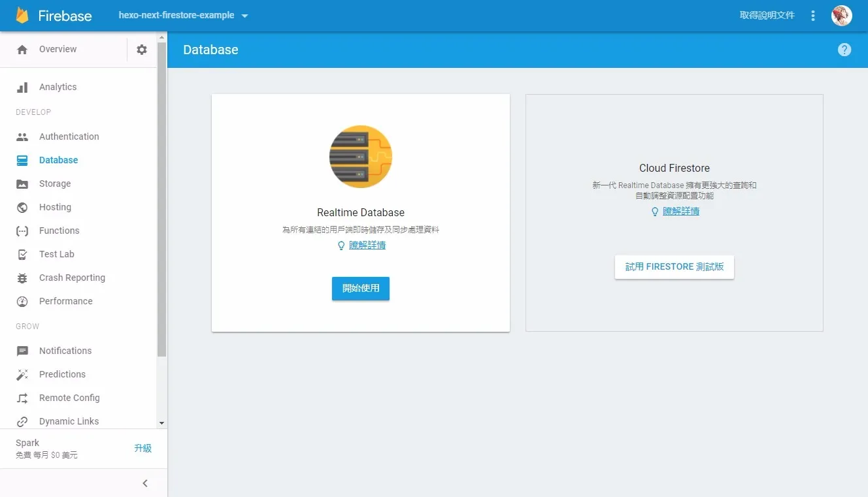This screenshot has height=497, width=868.
Task: Open the Functions brackets icon
Action: [x=22, y=231]
